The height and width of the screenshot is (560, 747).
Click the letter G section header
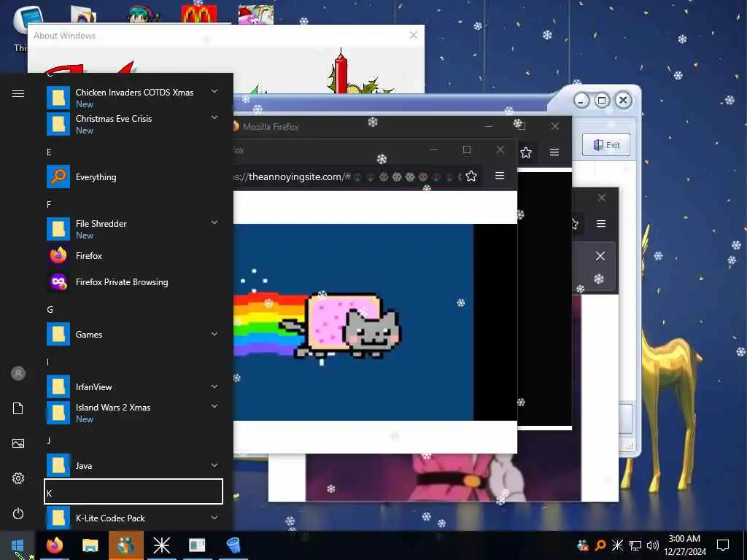coord(50,309)
